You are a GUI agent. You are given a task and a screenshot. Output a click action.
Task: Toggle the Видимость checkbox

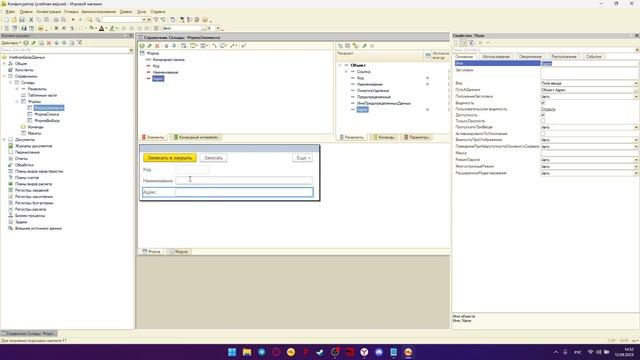[x=543, y=103]
